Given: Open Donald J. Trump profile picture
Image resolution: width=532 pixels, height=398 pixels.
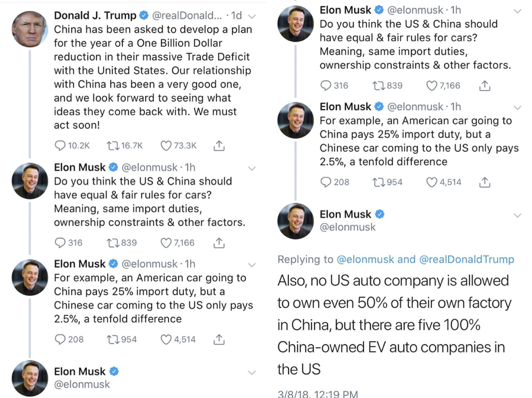Looking at the screenshot, I should tap(30, 29).
